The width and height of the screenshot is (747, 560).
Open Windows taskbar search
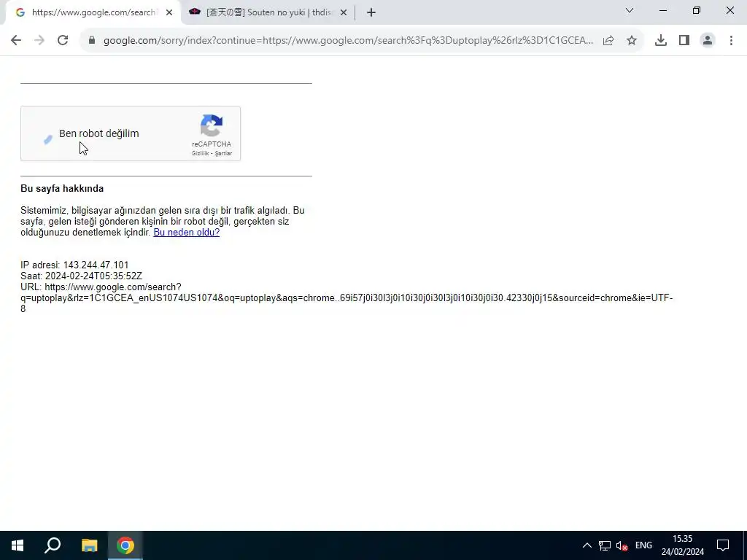(x=53, y=545)
